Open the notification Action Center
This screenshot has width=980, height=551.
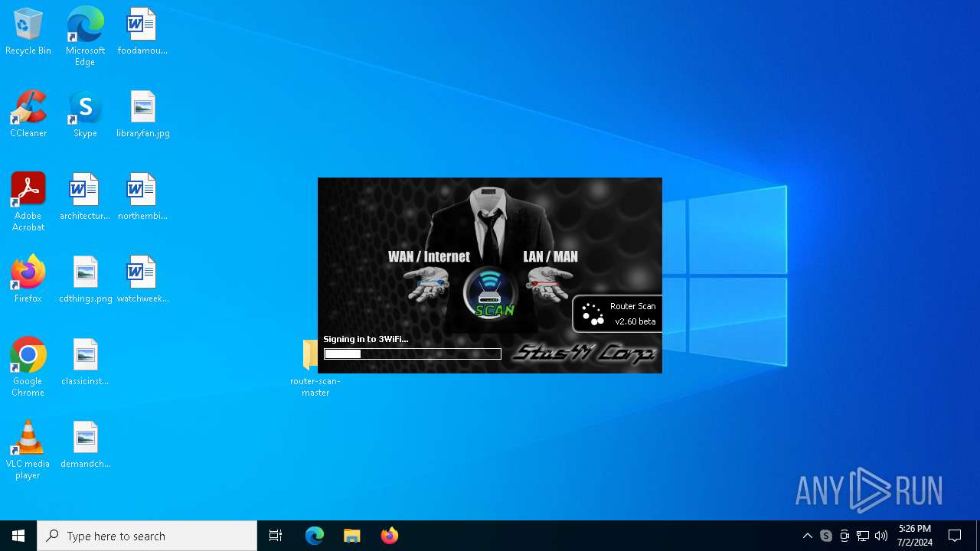point(955,536)
